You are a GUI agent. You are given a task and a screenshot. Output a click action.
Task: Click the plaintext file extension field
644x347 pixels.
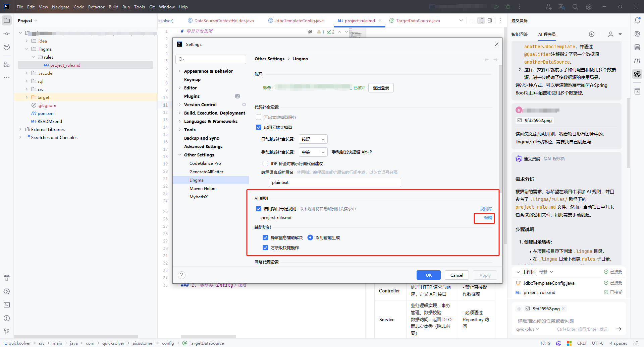pyautogui.click(x=335, y=183)
